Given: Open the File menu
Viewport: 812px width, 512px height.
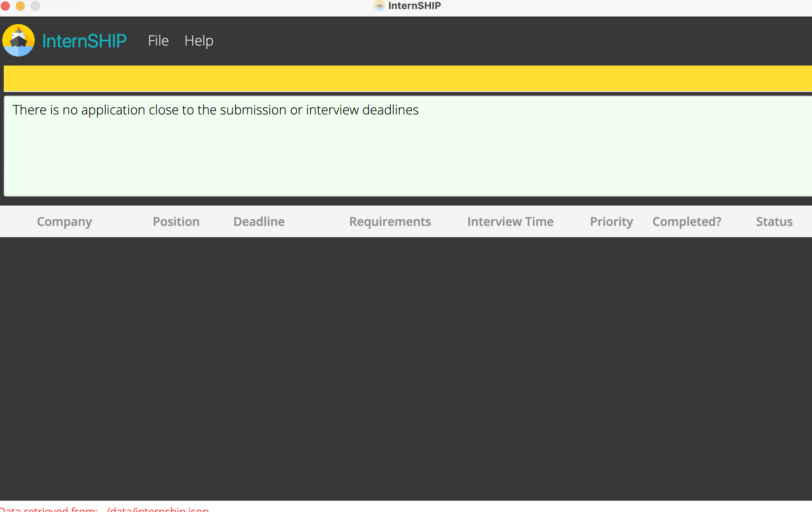Looking at the screenshot, I should click(x=158, y=41).
